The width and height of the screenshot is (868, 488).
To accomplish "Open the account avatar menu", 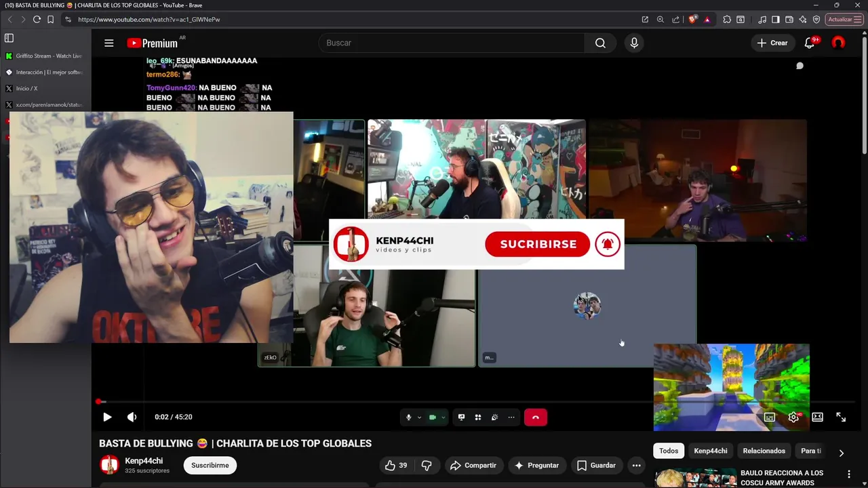I will click(838, 43).
